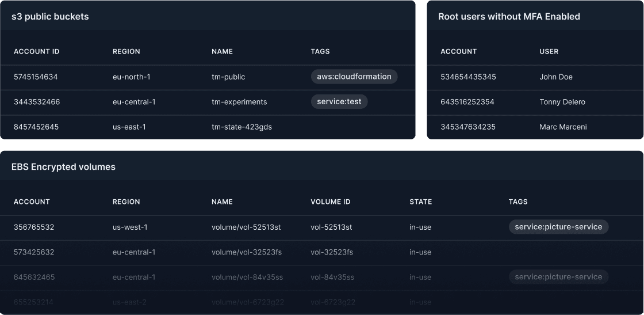Click ACCOUNT ID column header in s3 table
The image size is (644, 315).
click(37, 51)
